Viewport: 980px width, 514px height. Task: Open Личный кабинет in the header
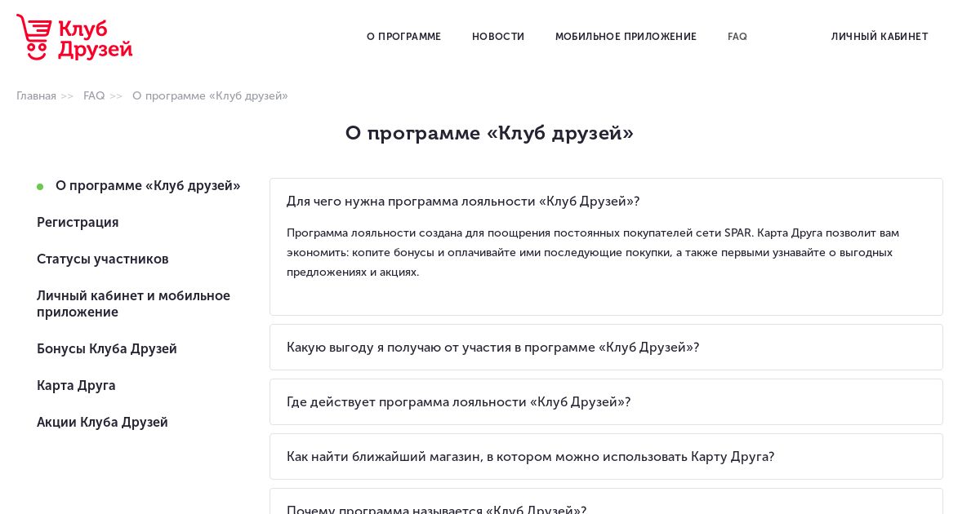[x=880, y=37]
